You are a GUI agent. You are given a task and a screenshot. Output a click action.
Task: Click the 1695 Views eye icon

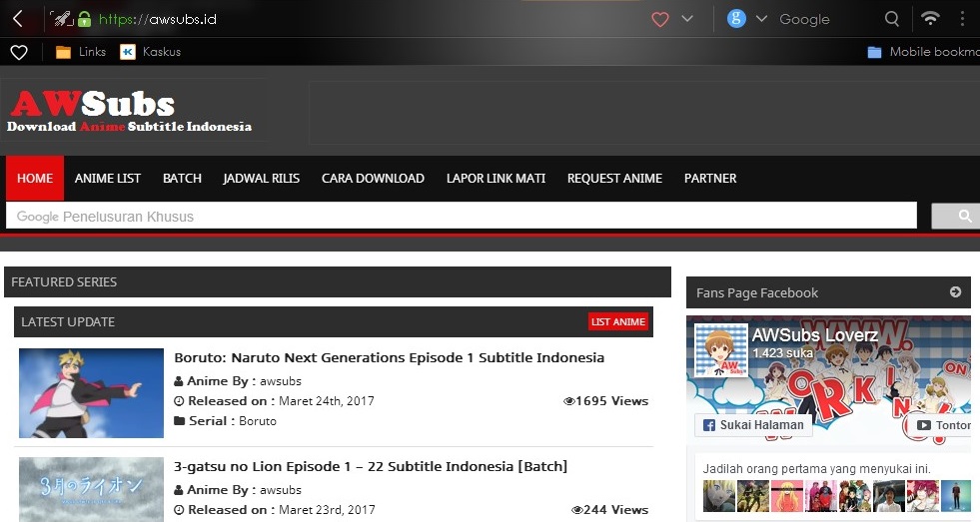[x=568, y=401]
